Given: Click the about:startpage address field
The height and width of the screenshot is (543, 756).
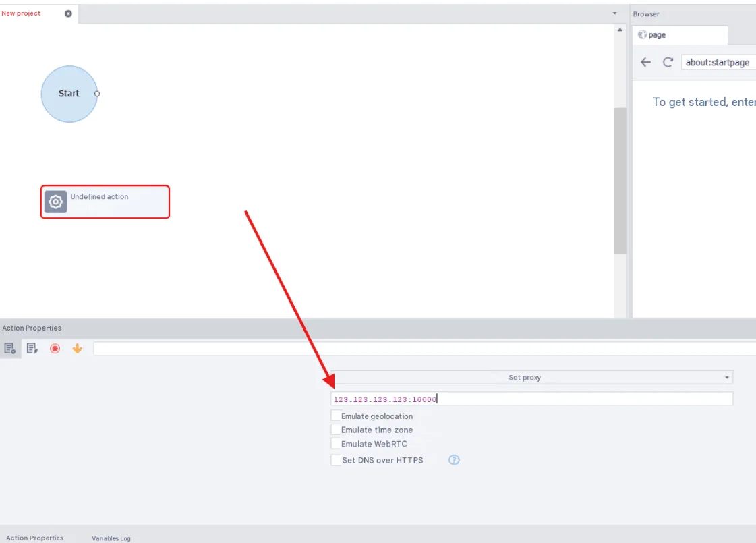Looking at the screenshot, I should click(718, 62).
